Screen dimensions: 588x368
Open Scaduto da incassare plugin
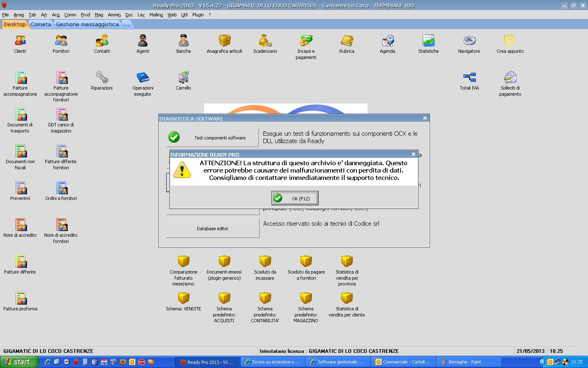(265, 262)
